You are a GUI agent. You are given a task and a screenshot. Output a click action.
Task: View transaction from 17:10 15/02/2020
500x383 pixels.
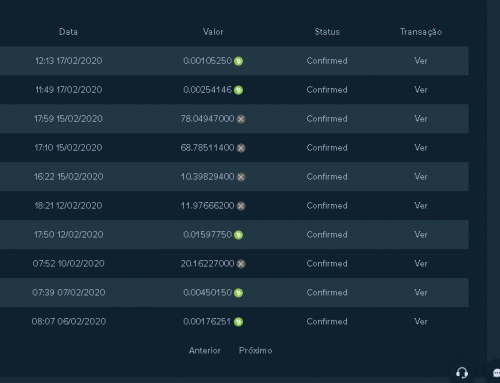point(421,148)
